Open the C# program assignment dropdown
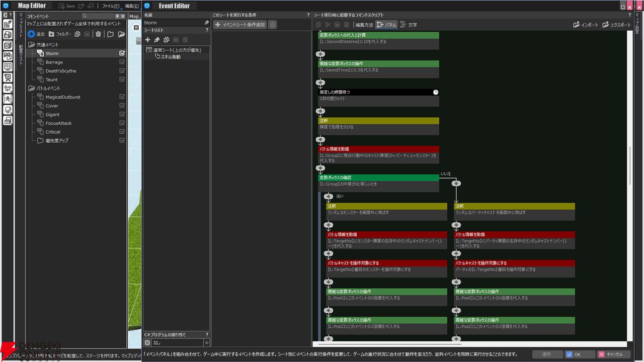Viewport: 644px width, 362px height. point(206,342)
